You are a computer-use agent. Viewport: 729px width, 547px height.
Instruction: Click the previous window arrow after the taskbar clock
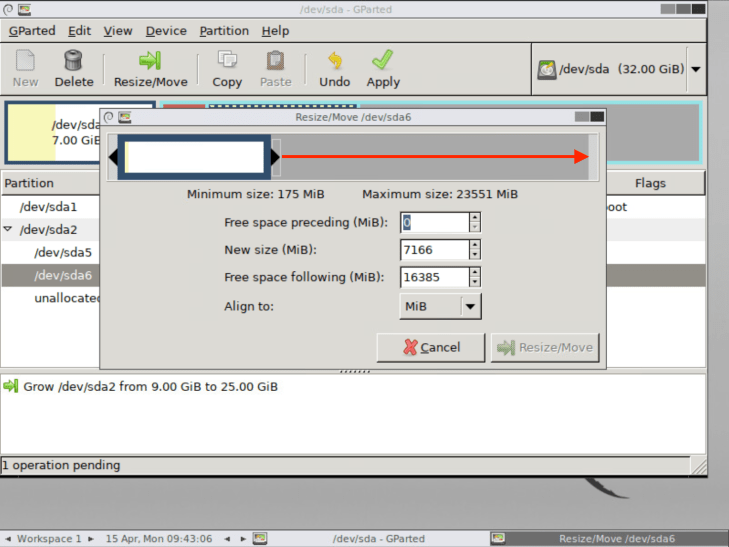(x=227, y=539)
